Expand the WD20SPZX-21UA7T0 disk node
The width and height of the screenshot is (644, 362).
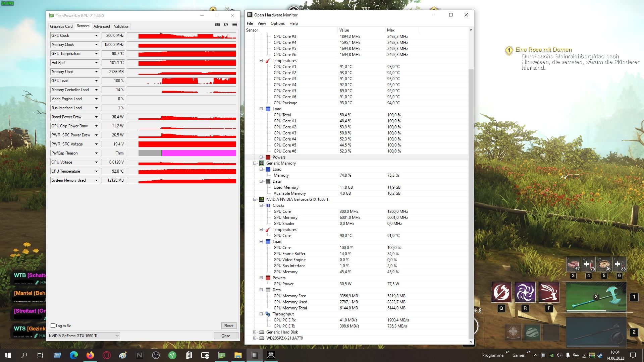pyautogui.click(x=255, y=338)
